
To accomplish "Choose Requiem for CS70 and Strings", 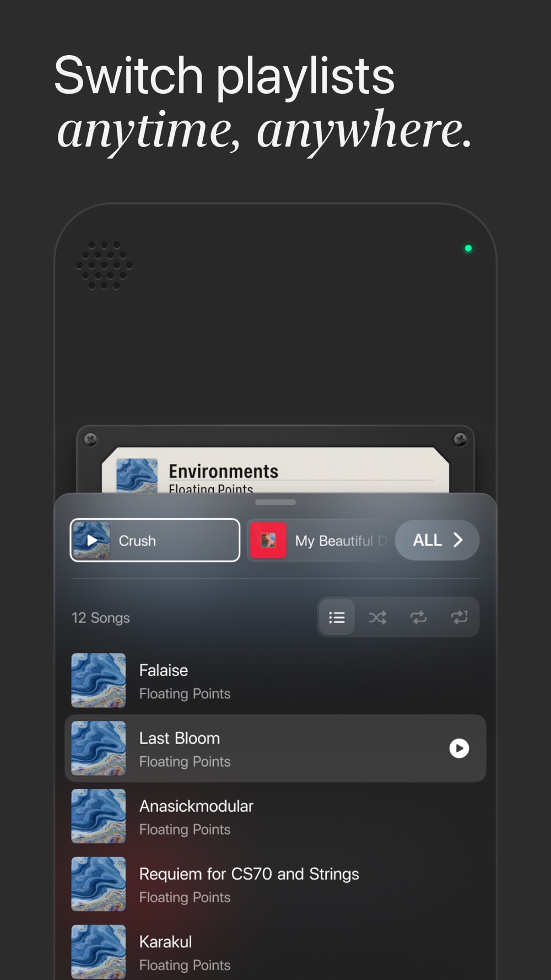I will pos(275,884).
